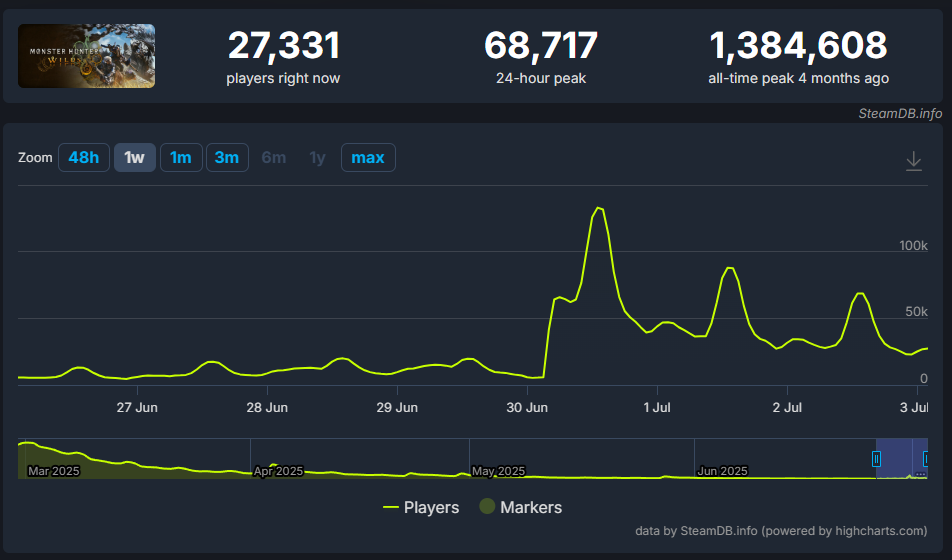The width and height of the screenshot is (952, 560).
Task: Select the 1m zoom range
Action: tap(181, 157)
